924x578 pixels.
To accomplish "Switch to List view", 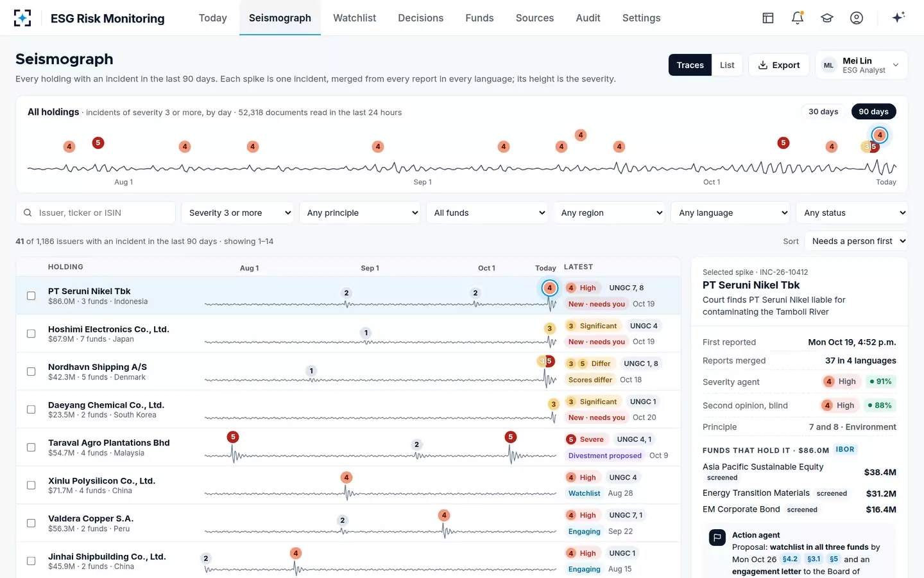I will 727,65.
